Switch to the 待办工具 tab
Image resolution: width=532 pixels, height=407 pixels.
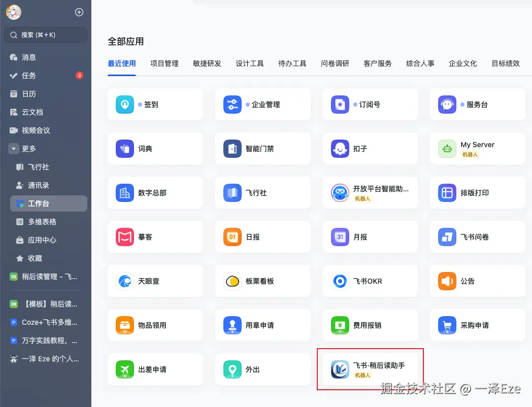pos(292,63)
